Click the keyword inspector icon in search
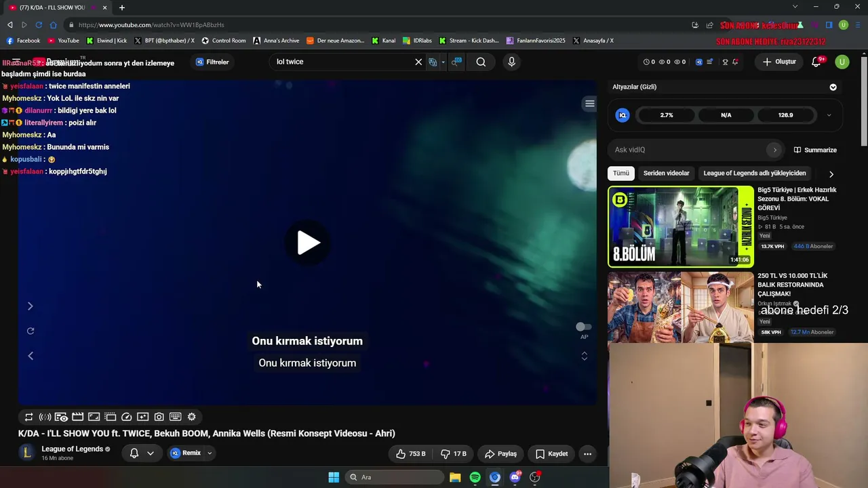This screenshot has width=868, height=488. point(456,62)
